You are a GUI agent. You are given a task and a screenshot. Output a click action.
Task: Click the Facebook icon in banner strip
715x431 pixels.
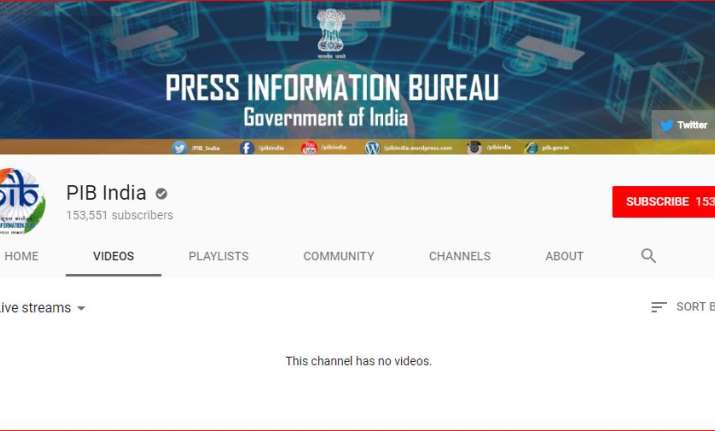[247, 148]
